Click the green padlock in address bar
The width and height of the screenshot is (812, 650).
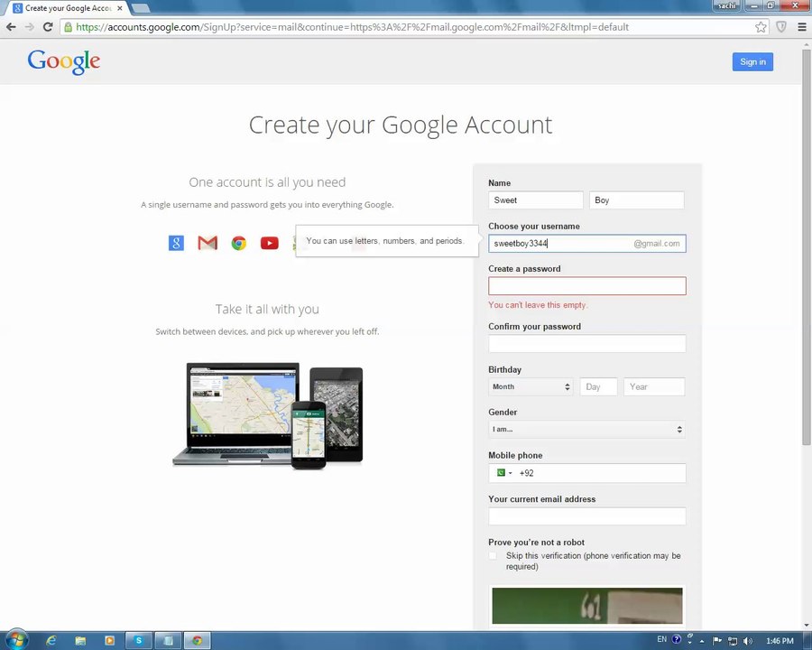68,27
